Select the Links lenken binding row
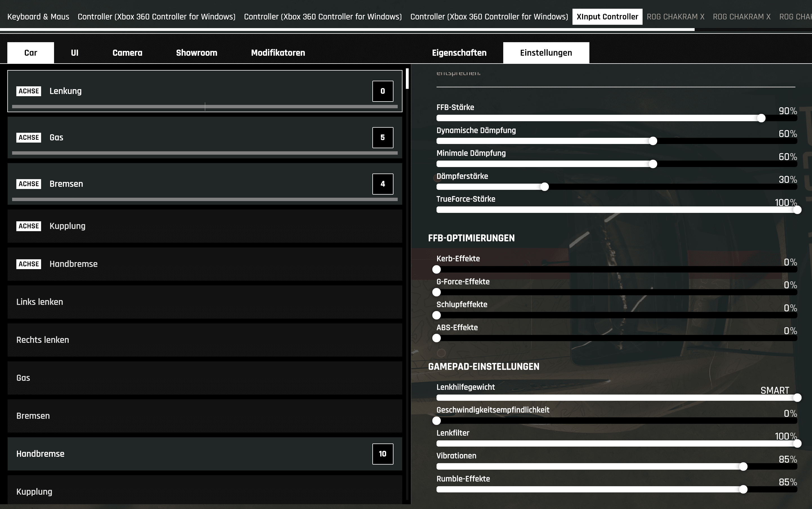The image size is (812, 509). 205,302
